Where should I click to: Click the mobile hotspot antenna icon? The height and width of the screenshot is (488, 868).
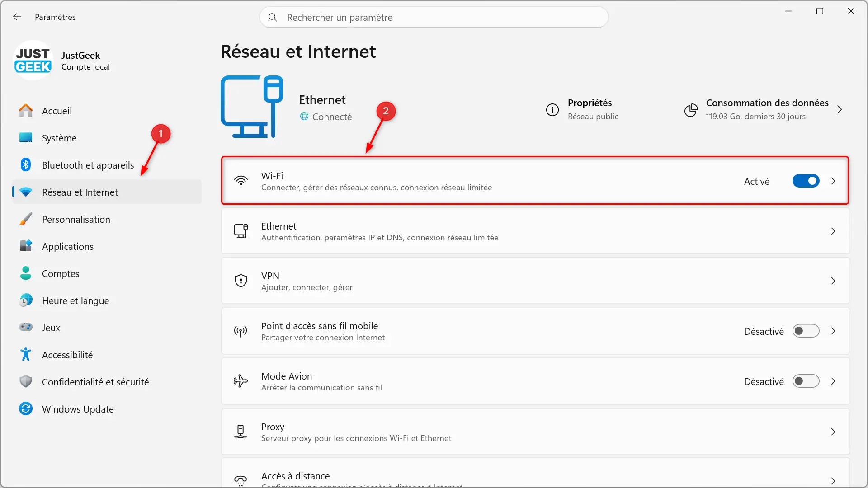tap(241, 331)
